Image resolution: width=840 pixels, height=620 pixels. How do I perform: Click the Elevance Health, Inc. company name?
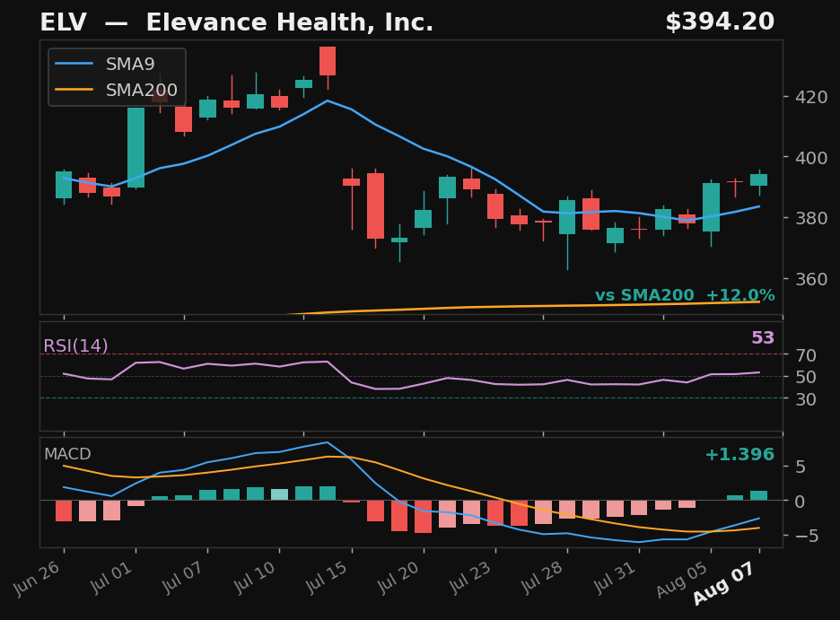[x=289, y=23]
